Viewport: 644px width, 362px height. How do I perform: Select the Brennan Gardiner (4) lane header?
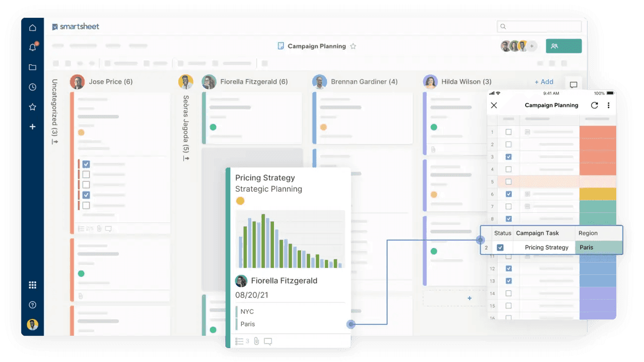[x=364, y=82]
